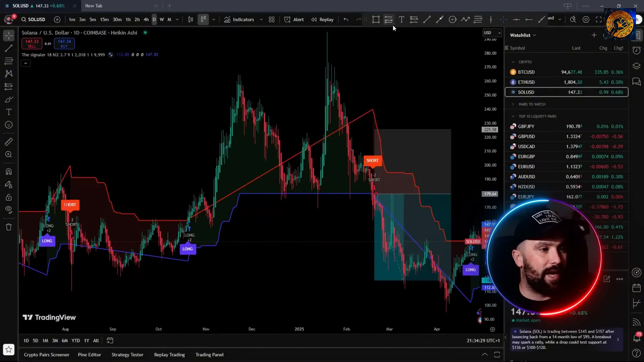
Task: Open notifications bell with 15 badge
Action: point(636,338)
